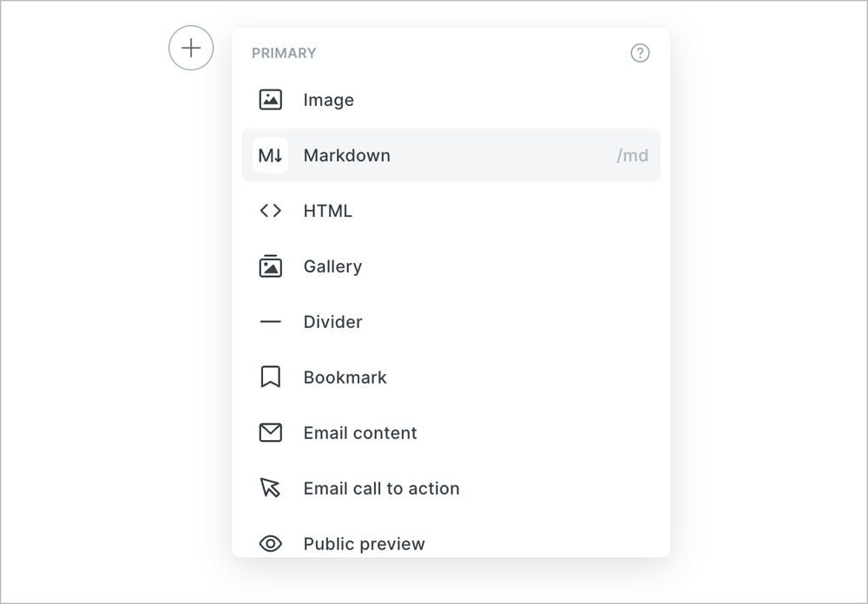Click the Gallery card icon
Screen dimensions: 868x604
coord(270,266)
